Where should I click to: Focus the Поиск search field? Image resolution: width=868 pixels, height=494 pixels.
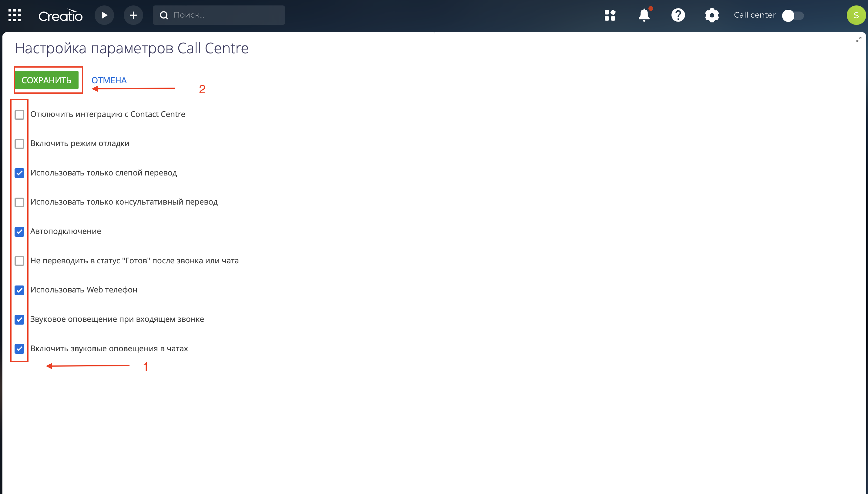[219, 15]
